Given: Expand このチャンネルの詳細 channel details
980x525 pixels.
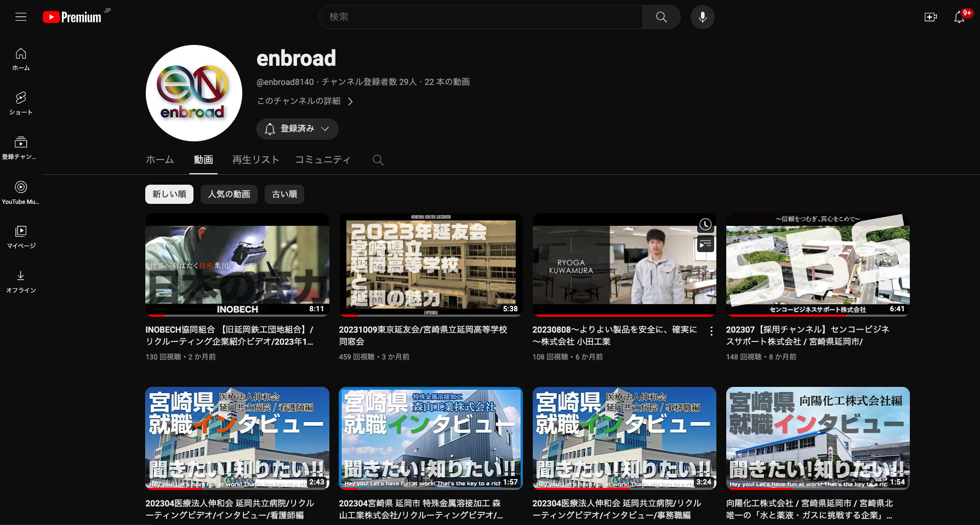Looking at the screenshot, I should pyautogui.click(x=305, y=101).
